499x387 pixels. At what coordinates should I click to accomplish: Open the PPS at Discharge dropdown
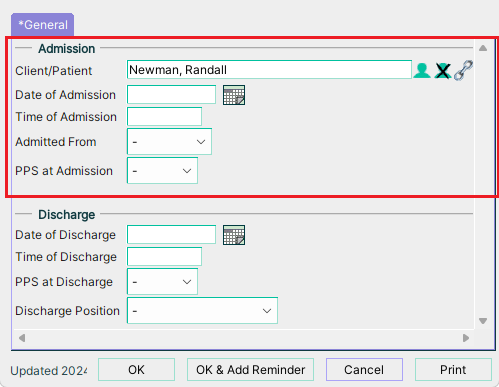click(162, 282)
